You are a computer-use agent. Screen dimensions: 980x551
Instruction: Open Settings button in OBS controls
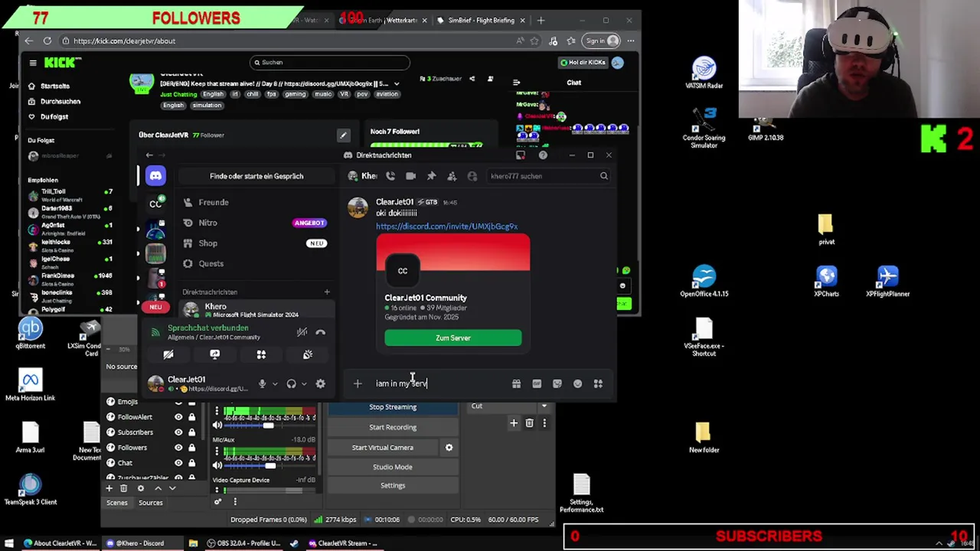pyautogui.click(x=393, y=485)
